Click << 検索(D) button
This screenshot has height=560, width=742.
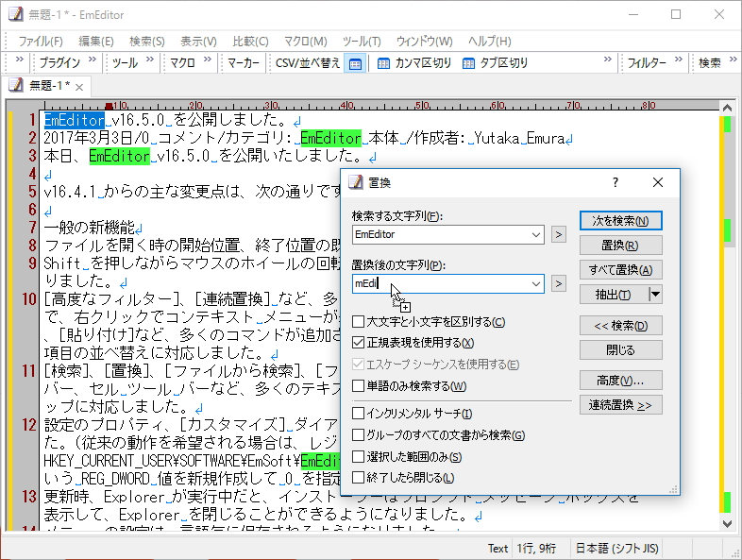pos(621,326)
